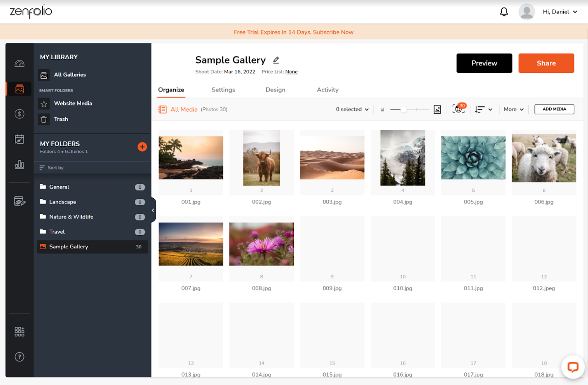Open the sort order dropdown

(x=484, y=109)
